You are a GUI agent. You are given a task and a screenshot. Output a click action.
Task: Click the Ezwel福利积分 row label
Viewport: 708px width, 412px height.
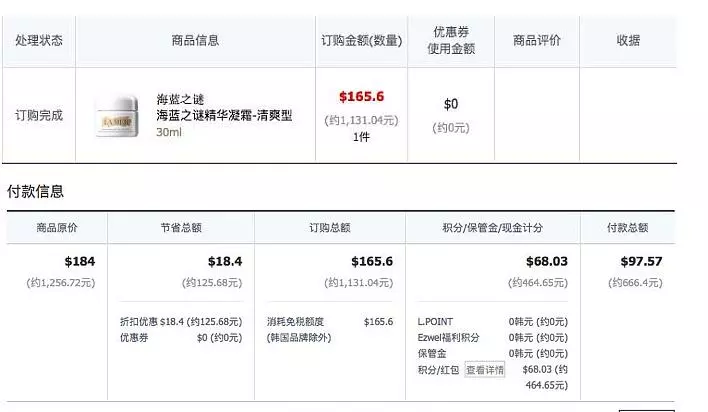(x=448, y=337)
